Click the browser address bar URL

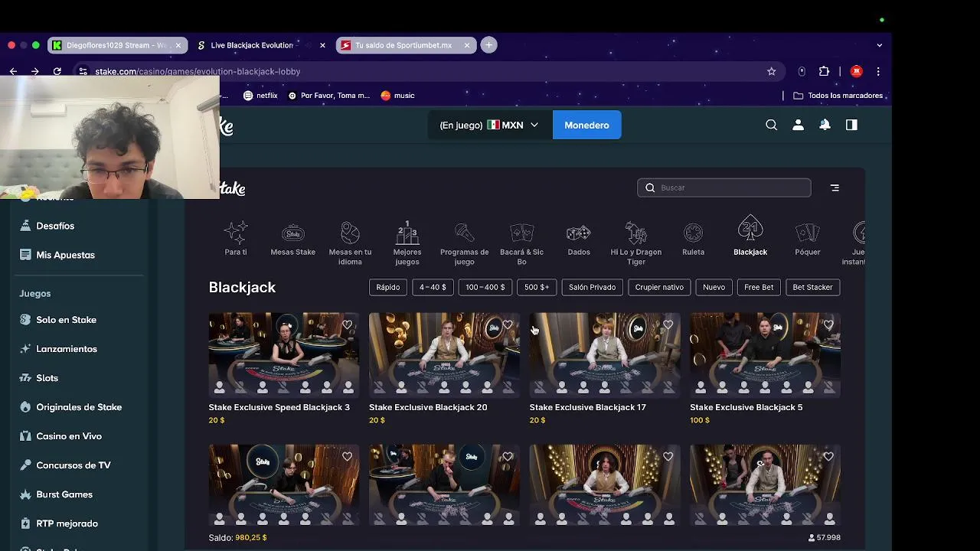pyautogui.click(x=198, y=71)
